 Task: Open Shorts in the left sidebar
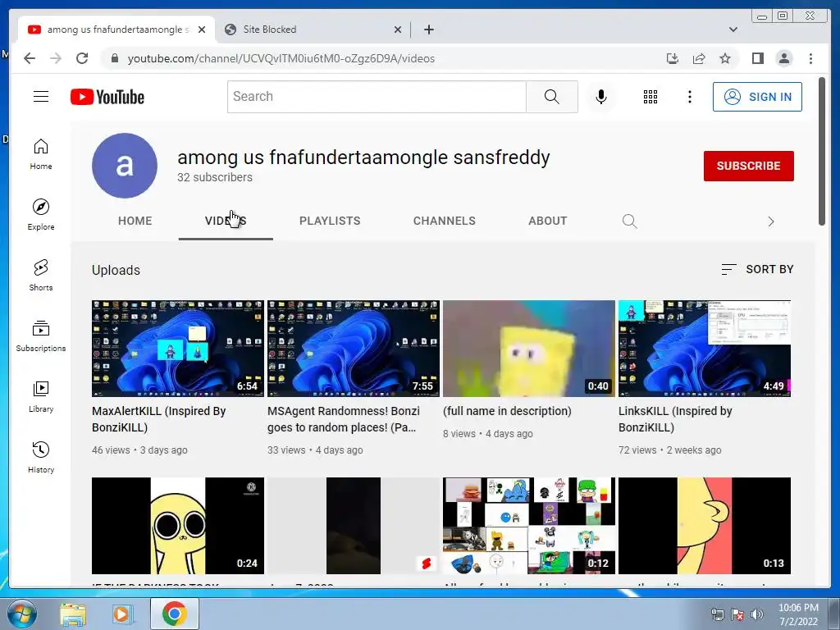point(41,276)
